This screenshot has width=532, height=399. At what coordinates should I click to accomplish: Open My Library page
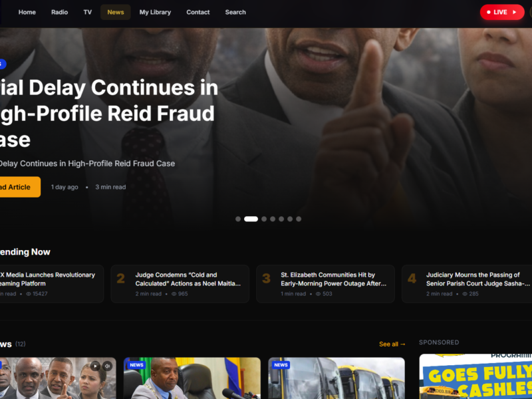coord(155,12)
